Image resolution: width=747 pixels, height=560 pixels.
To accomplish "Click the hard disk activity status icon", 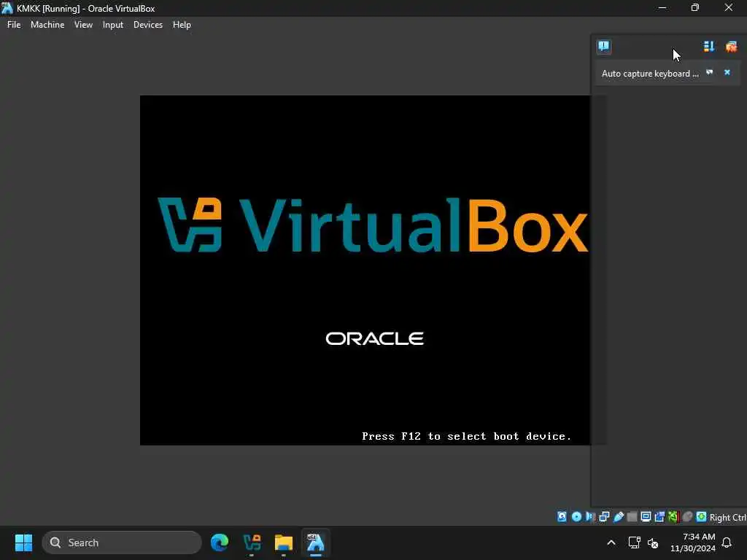I will [x=562, y=517].
